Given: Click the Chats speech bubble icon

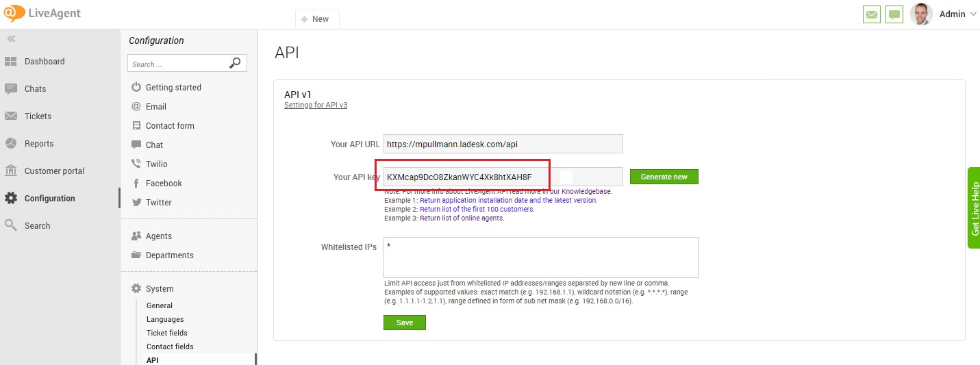Looking at the screenshot, I should pyautogui.click(x=11, y=89).
